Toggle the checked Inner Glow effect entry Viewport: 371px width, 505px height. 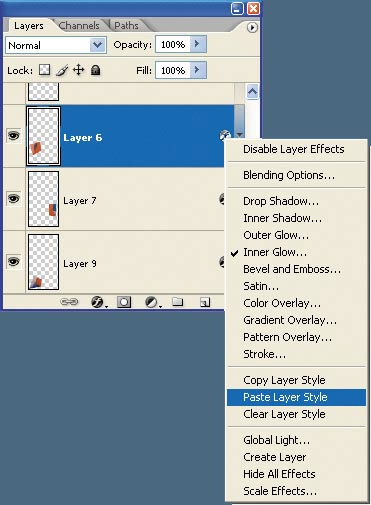click(x=296, y=252)
